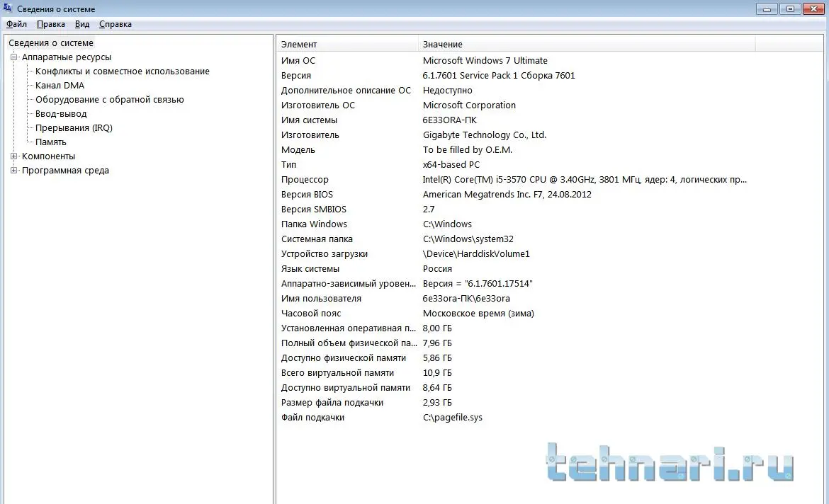Select the Файл подкачки row
This screenshot has height=504, width=829.
point(312,418)
